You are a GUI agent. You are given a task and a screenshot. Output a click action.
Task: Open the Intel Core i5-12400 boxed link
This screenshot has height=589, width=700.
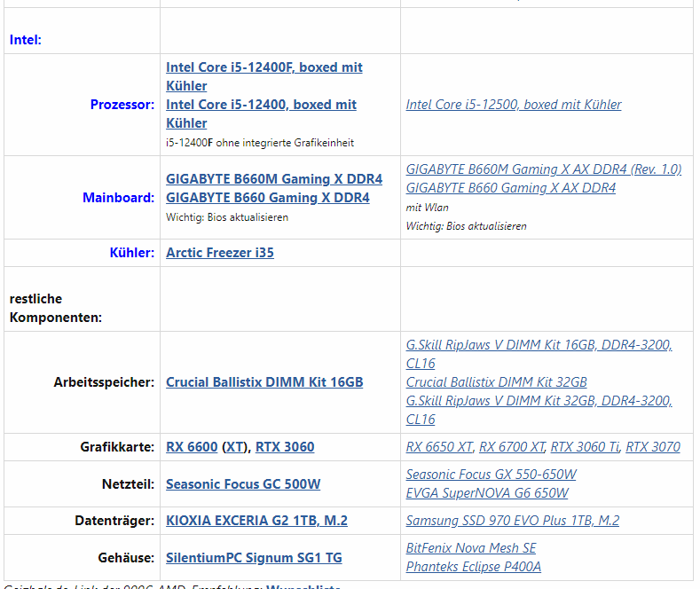pyautogui.click(x=261, y=114)
